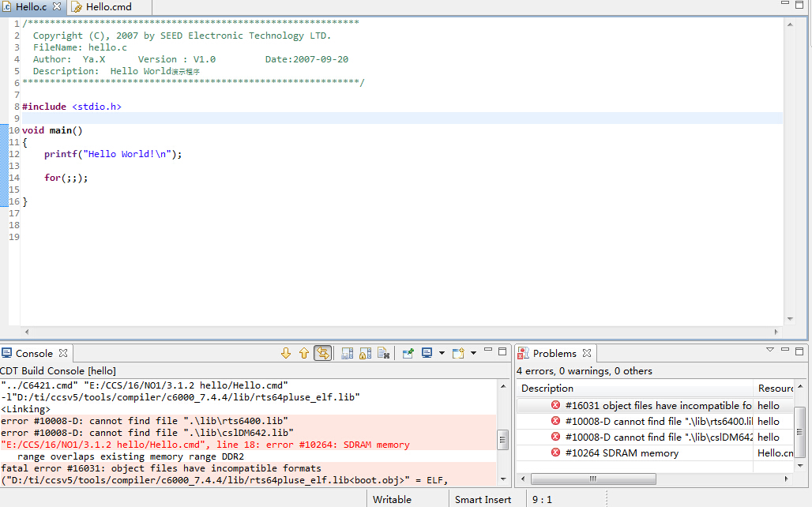Clear the Console output
This screenshot has width=812, height=507.
point(383,354)
